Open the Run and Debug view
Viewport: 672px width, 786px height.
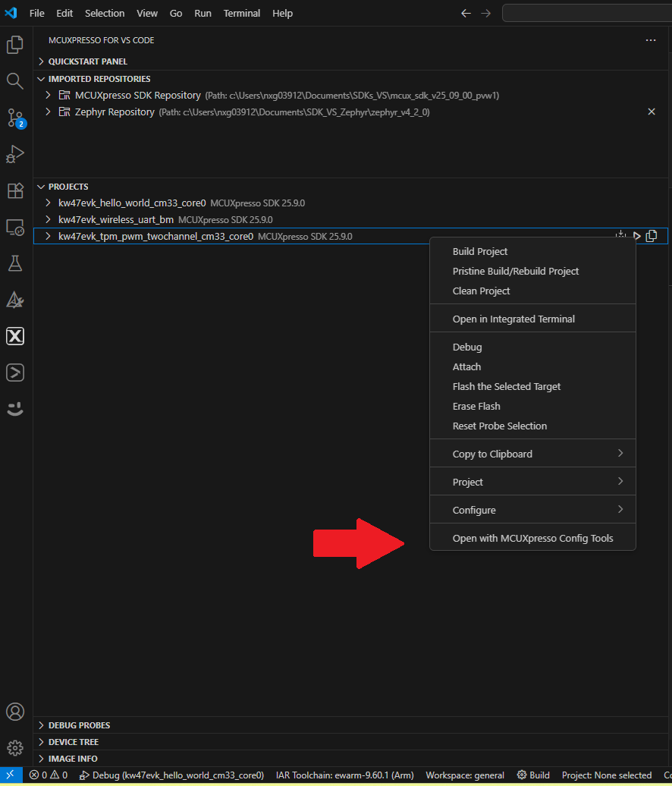click(15, 154)
